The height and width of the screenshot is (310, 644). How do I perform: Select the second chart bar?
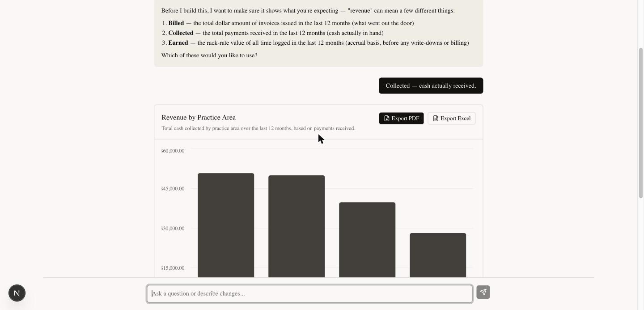297,226
